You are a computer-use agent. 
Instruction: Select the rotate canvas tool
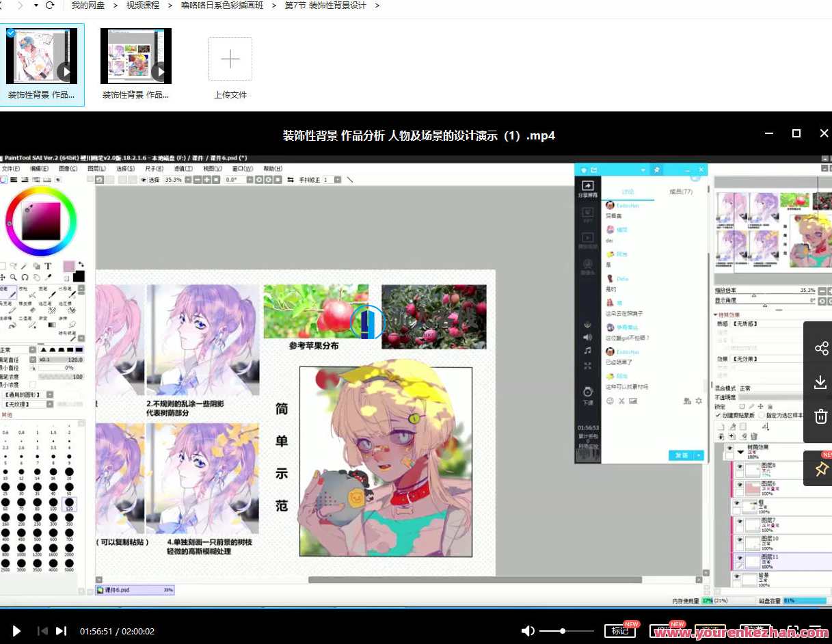click(x=24, y=277)
